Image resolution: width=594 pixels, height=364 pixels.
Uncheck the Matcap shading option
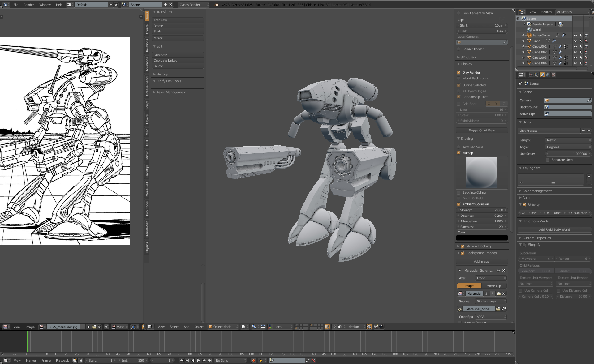click(x=459, y=153)
